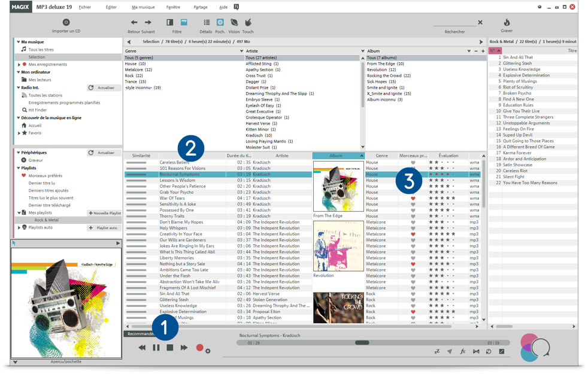Open the Genre column dropdown arrow
588x377 pixels.
tap(241, 51)
